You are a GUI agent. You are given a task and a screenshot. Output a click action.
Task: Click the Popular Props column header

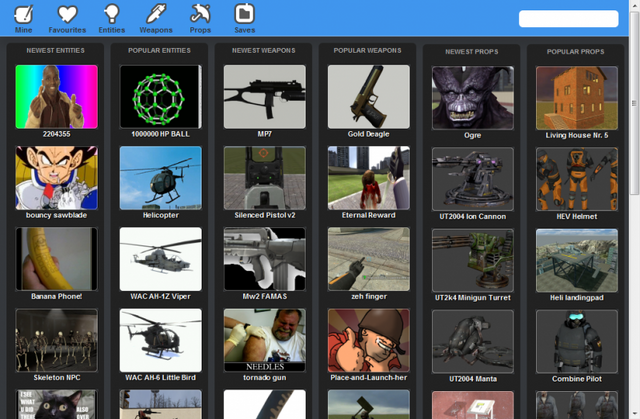pos(576,52)
